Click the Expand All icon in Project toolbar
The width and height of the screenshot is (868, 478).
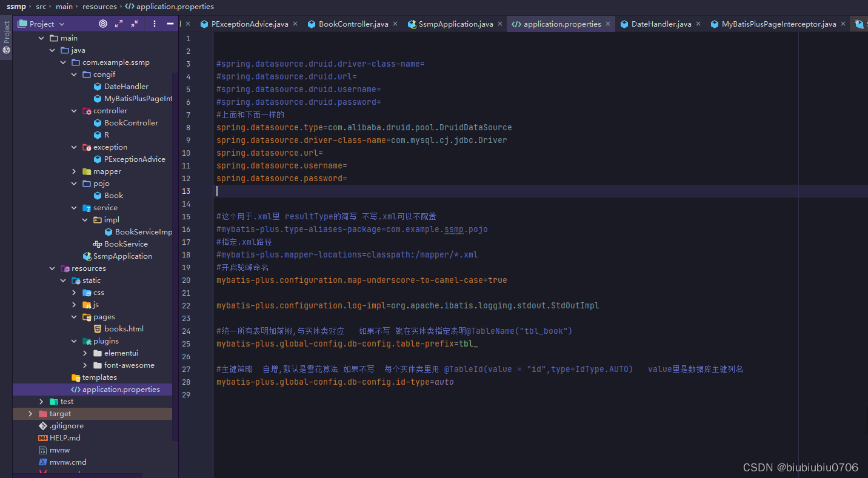[119, 24]
